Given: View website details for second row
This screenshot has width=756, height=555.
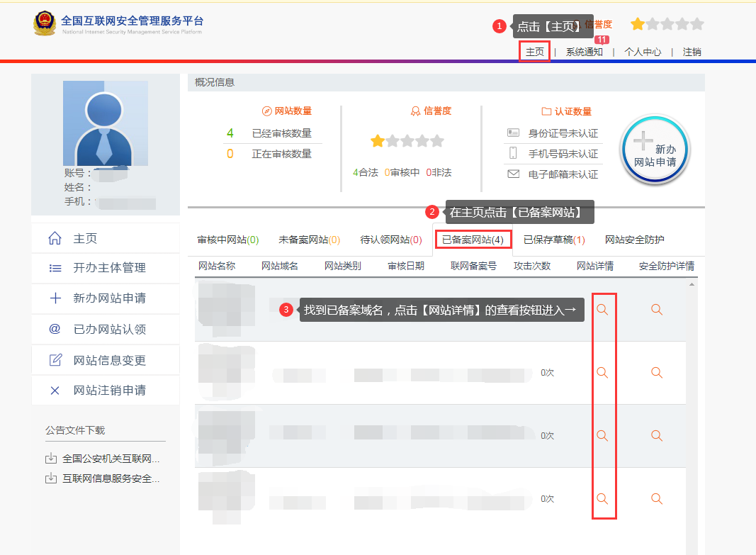Looking at the screenshot, I should click(602, 373).
